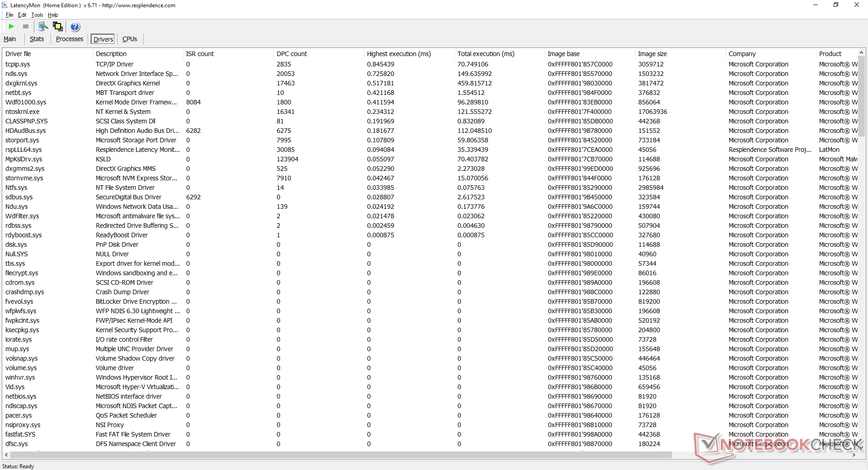The image size is (868, 470).
Task: Click the horizontal scrollbar right arrow
Action: pos(854,455)
